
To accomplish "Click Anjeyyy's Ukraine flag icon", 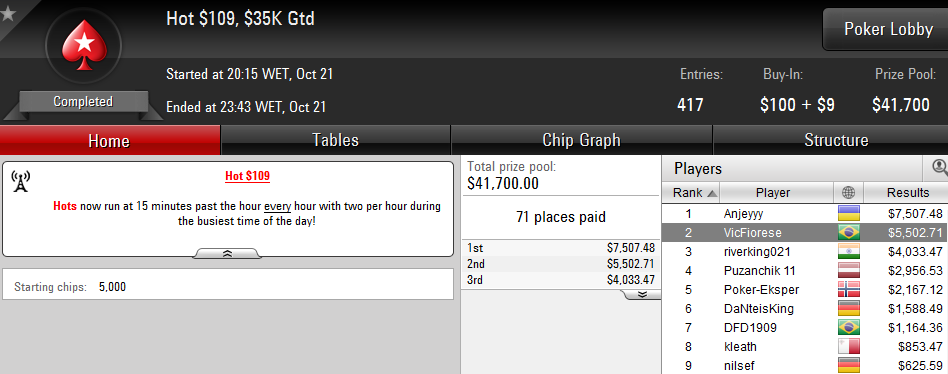I will [x=848, y=213].
